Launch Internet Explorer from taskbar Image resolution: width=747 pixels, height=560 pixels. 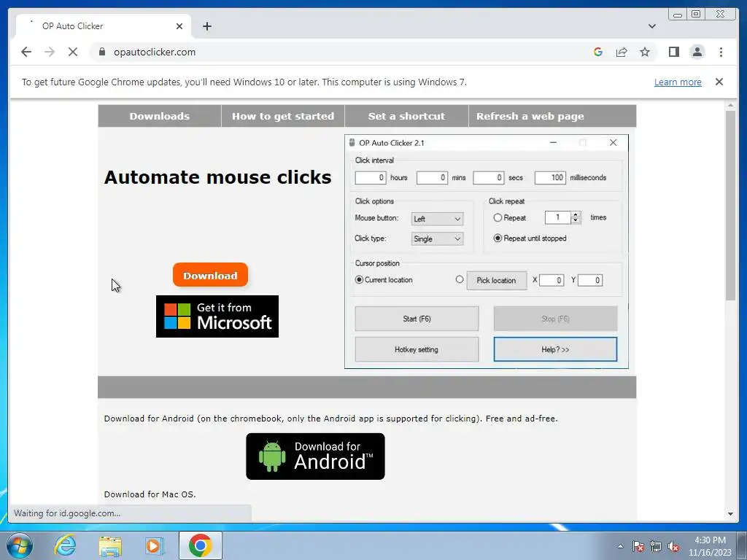coord(65,545)
